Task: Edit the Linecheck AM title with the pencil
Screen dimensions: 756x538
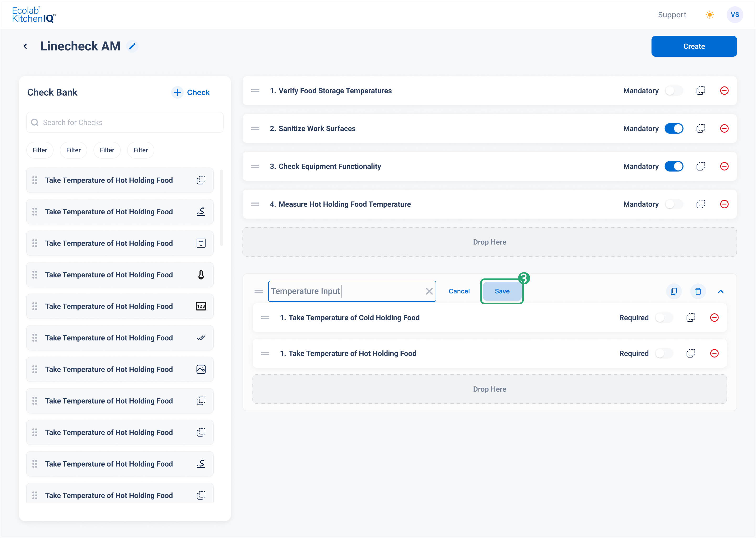Action: click(x=132, y=46)
